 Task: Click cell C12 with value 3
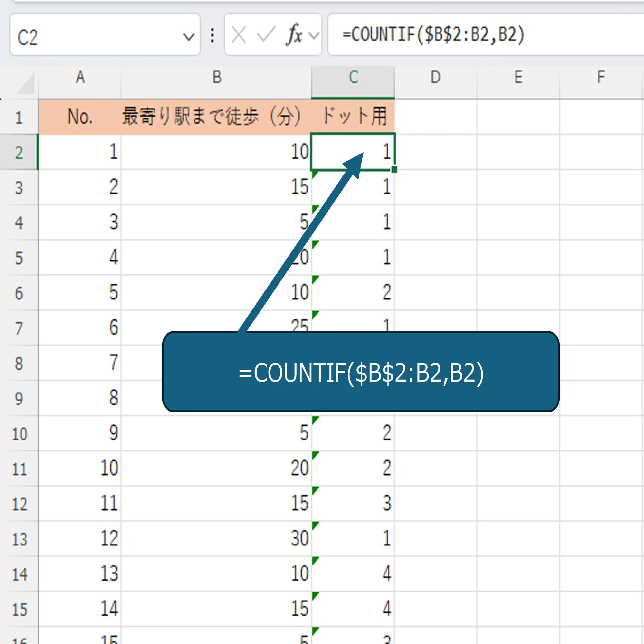[x=353, y=504]
